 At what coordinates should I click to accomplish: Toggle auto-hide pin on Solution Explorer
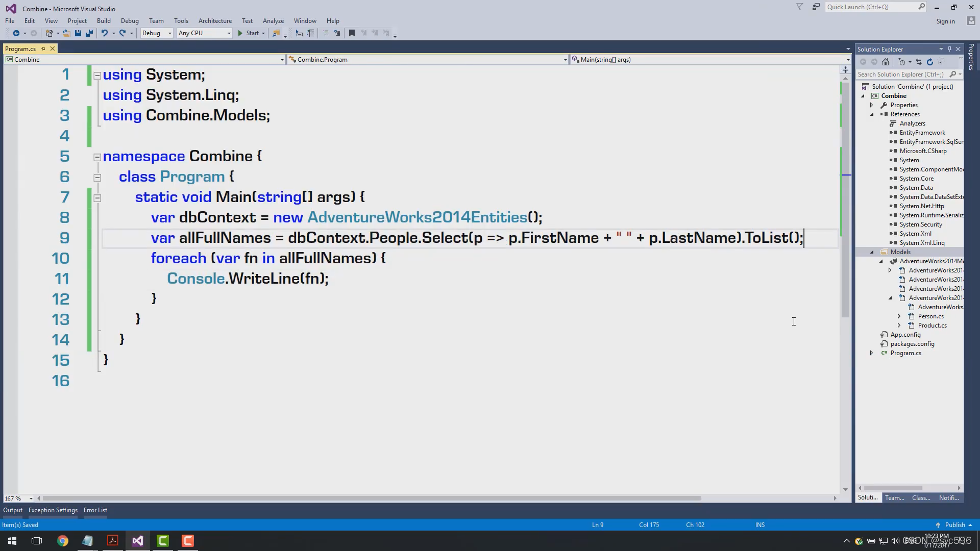pos(949,49)
